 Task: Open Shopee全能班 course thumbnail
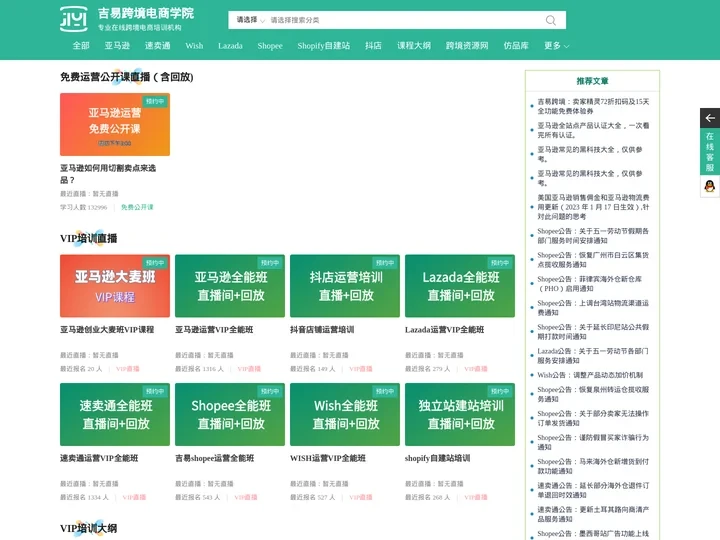click(230, 414)
